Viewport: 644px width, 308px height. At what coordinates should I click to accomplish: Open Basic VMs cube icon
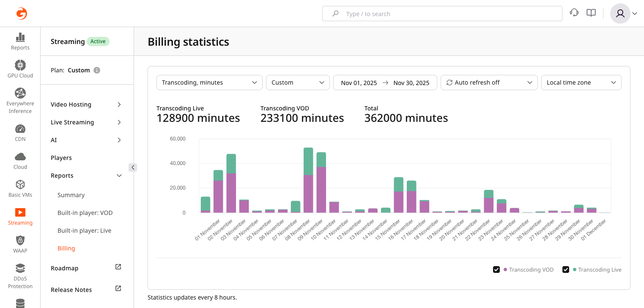(x=20, y=184)
